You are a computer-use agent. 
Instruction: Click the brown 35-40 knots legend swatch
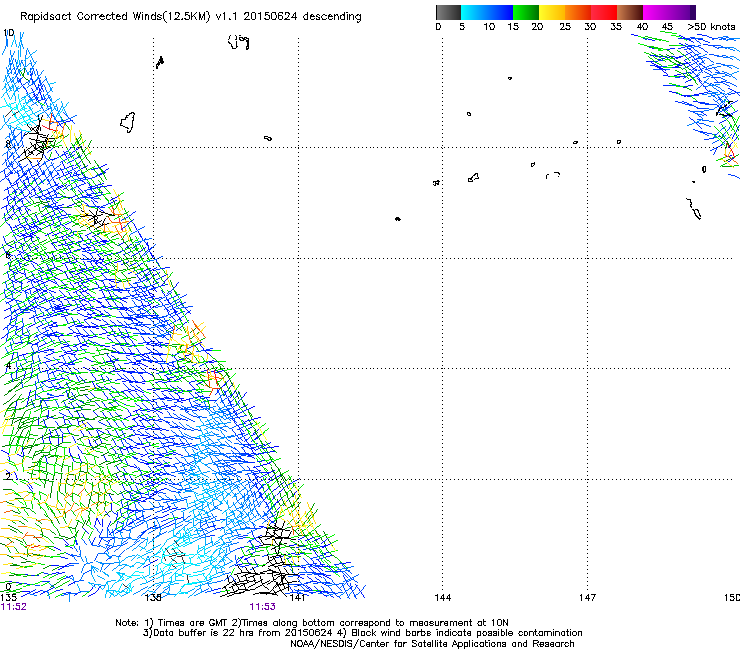click(x=630, y=12)
